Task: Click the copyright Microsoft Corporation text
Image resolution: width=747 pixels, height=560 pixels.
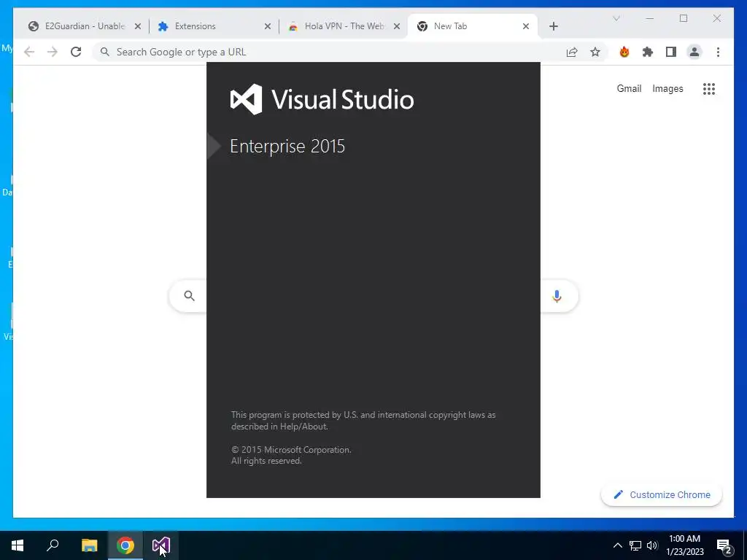Action: [x=291, y=449]
